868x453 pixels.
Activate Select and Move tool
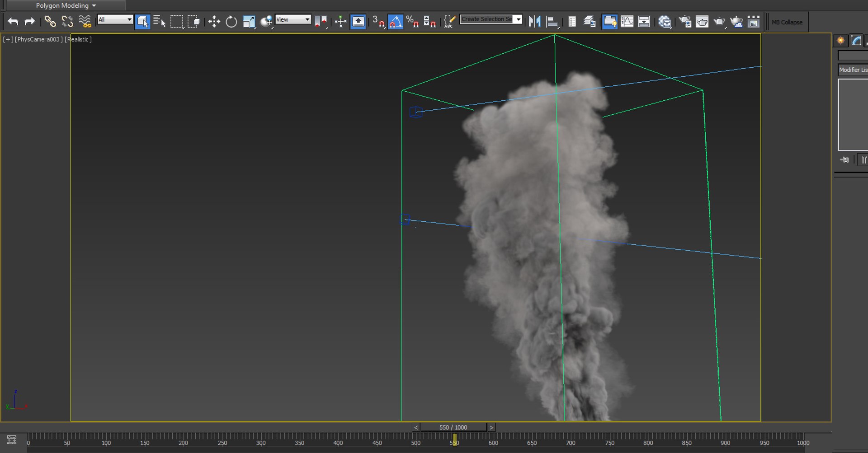pyautogui.click(x=214, y=22)
